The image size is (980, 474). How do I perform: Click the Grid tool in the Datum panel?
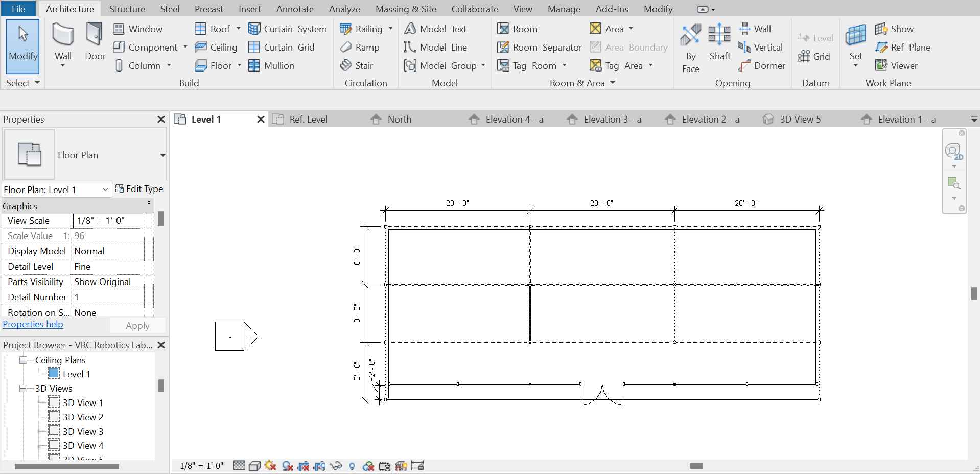(815, 56)
